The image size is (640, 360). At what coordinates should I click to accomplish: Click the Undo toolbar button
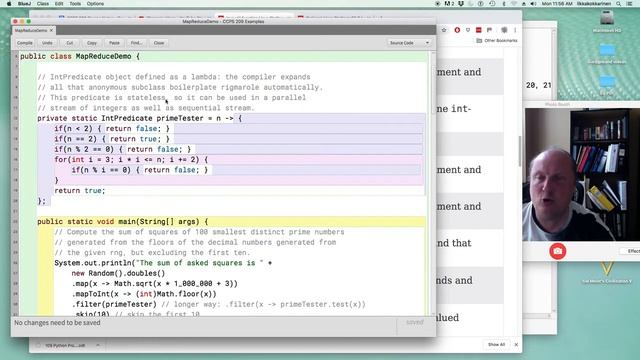47,43
